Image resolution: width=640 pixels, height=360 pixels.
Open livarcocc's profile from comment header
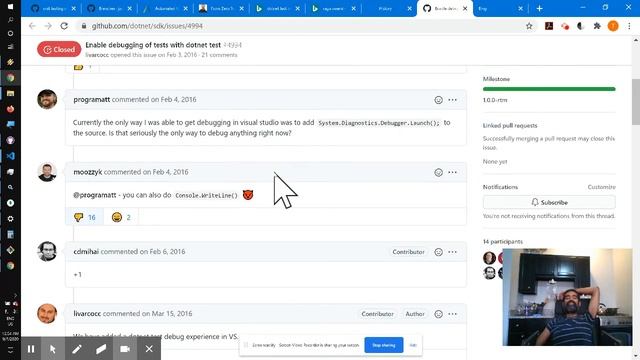pyautogui.click(x=87, y=313)
